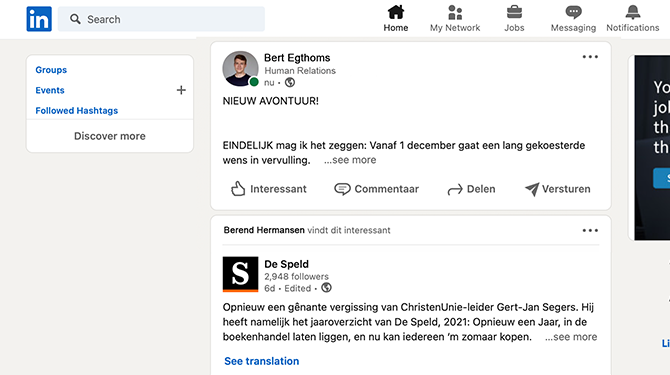The height and width of the screenshot is (375, 670).
Task: Expand De Speld post with see more
Action: [571, 337]
